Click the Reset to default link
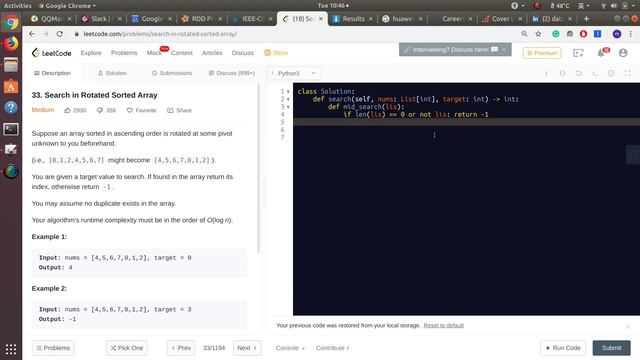640x360 pixels. (x=444, y=325)
